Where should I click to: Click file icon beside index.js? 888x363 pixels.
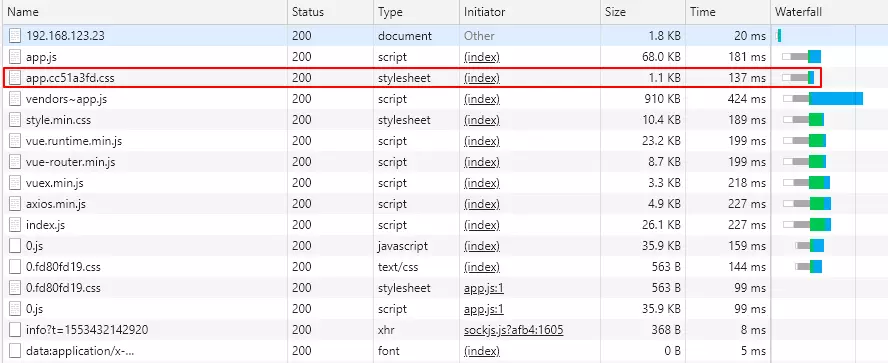(15, 225)
